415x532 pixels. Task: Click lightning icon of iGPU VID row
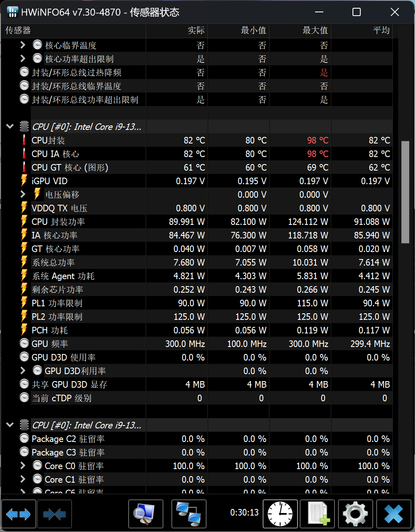[x=24, y=181]
